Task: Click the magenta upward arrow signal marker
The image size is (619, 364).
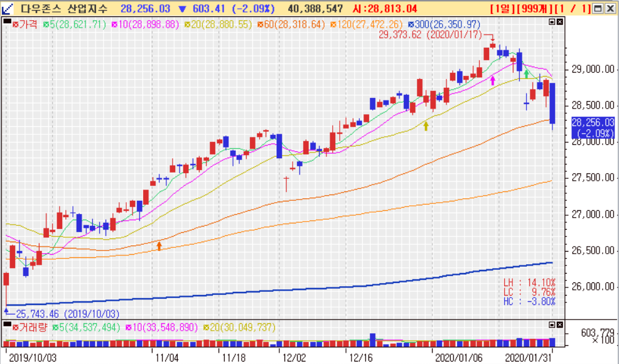Action: click(x=492, y=80)
